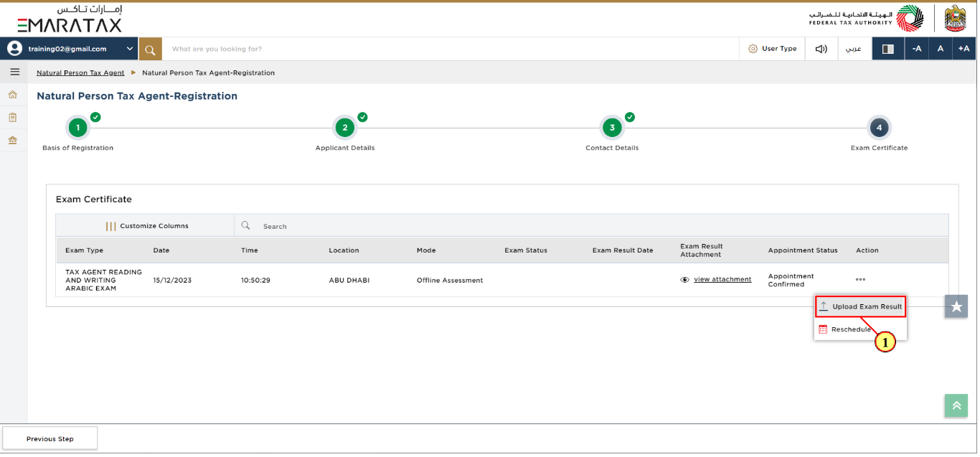Click the Exam Type column header
This screenshot has width=980, height=457.
coord(84,250)
